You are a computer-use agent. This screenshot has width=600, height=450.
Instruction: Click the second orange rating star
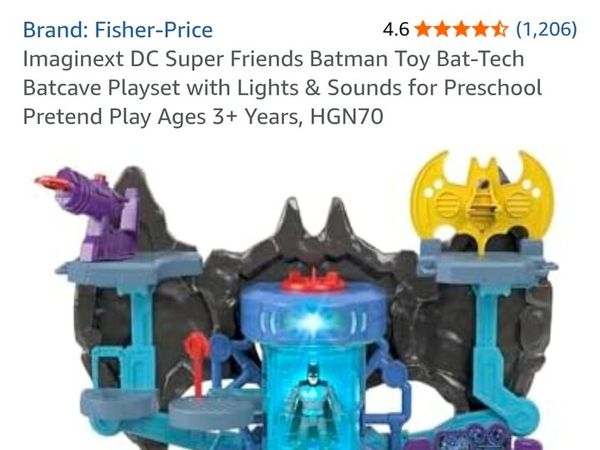coord(442,29)
